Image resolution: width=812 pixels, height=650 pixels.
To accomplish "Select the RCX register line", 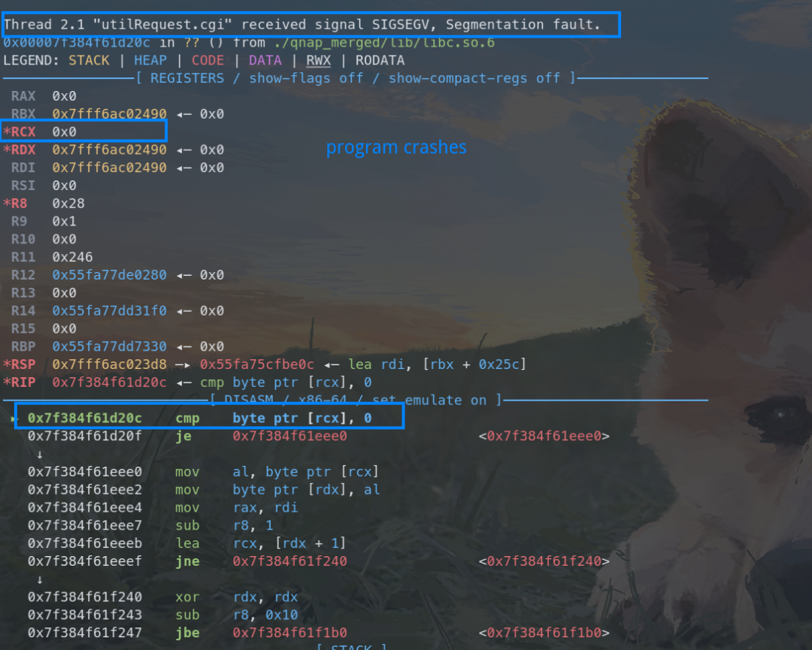I will tap(84, 132).
